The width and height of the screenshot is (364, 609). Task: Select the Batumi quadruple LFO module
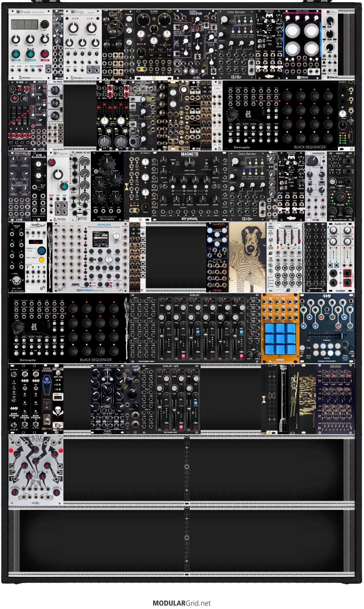pyautogui.click(x=289, y=257)
